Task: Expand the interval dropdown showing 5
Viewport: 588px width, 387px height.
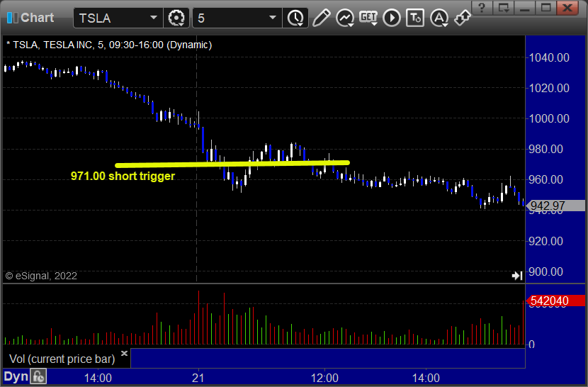Action: [x=273, y=18]
